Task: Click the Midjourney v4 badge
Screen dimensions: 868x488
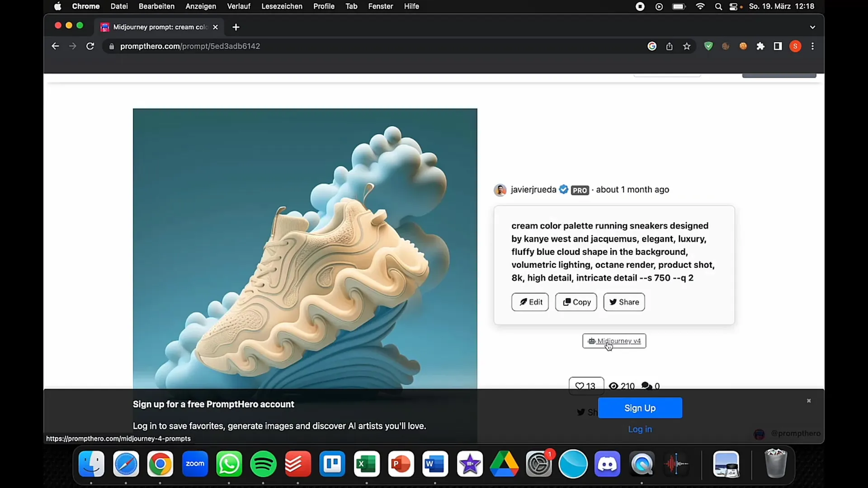Action: (x=614, y=340)
